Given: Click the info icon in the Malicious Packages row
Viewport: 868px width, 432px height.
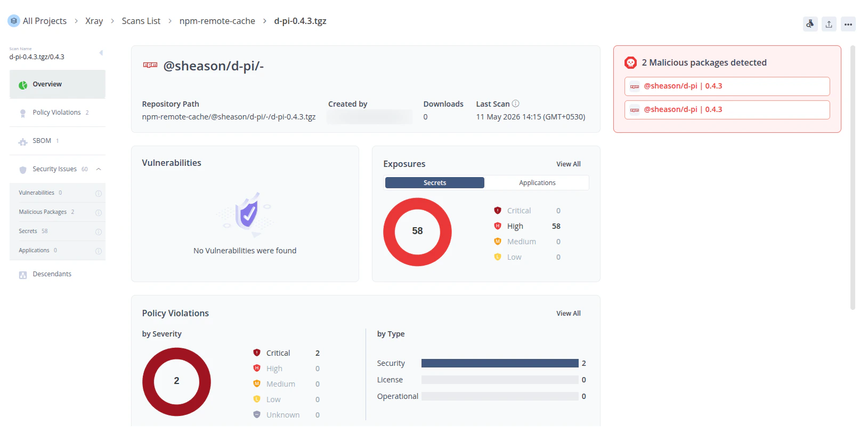Looking at the screenshot, I should (99, 212).
